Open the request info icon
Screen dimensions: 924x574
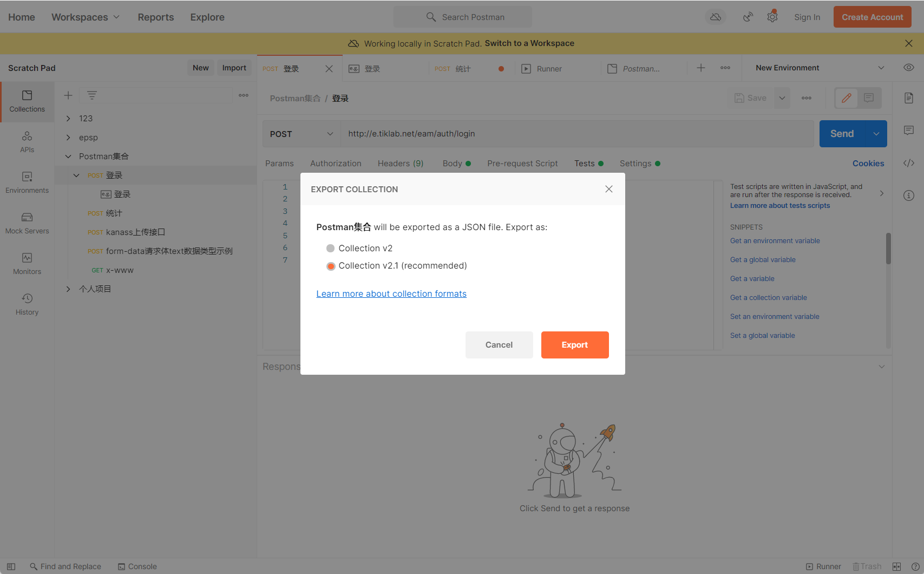coord(909,195)
